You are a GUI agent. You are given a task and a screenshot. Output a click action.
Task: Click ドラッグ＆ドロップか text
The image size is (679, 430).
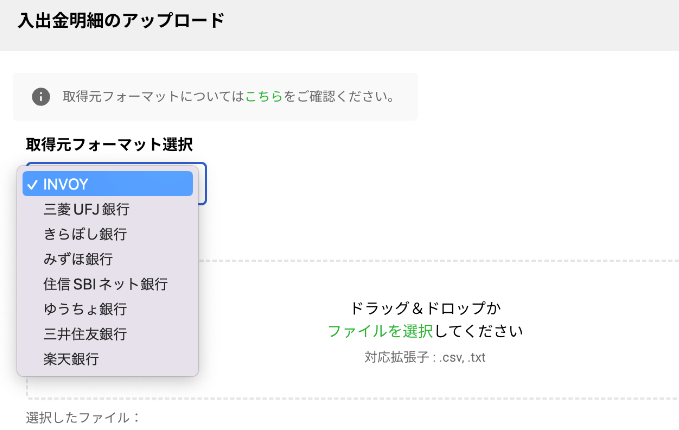425,308
